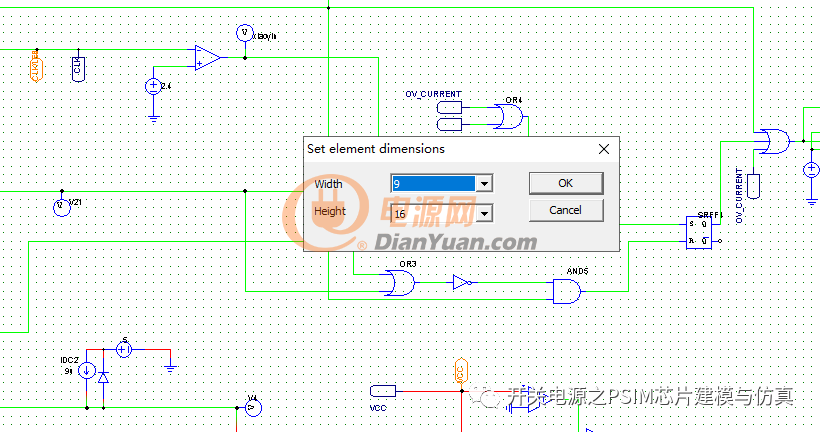
Task: Select the comparator op-amp symbol
Action: pos(208,58)
